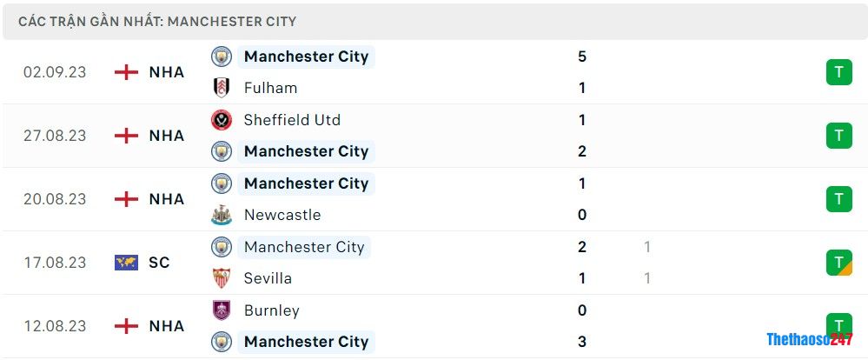
Task: Click the Sevilla club crest icon
Action: [222, 278]
